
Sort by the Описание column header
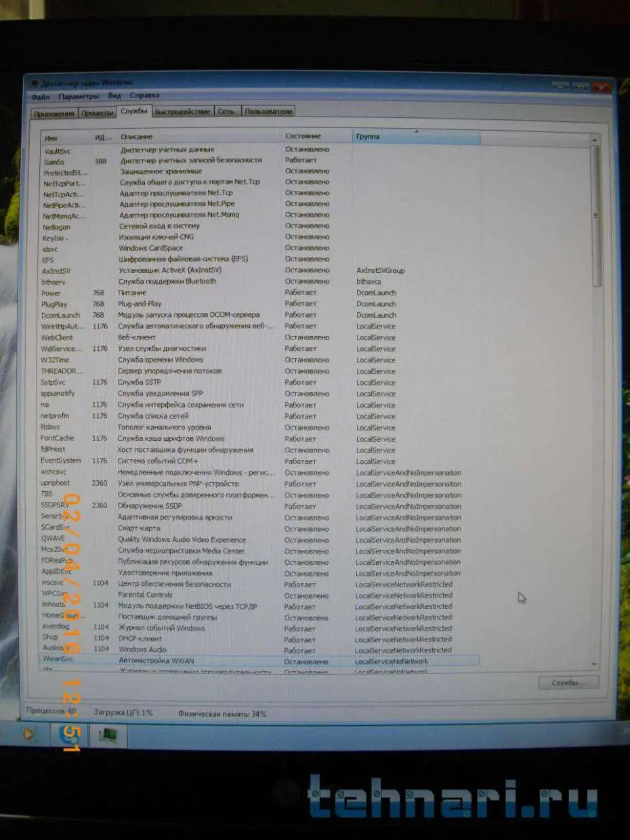pyautogui.click(x=198, y=137)
